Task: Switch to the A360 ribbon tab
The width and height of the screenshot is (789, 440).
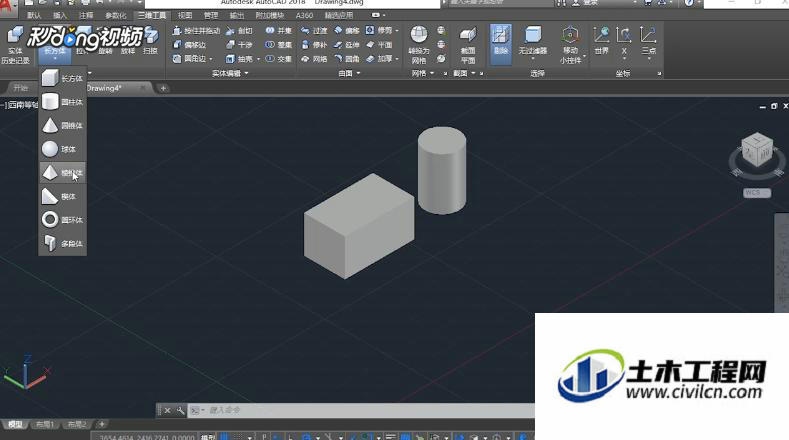Action: [x=304, y=16]
